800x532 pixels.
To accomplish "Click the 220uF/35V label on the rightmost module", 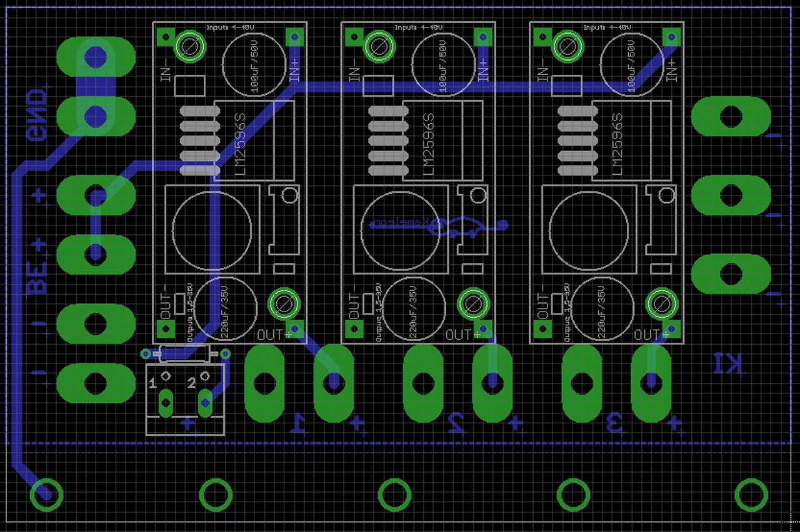I will (603, 312).
